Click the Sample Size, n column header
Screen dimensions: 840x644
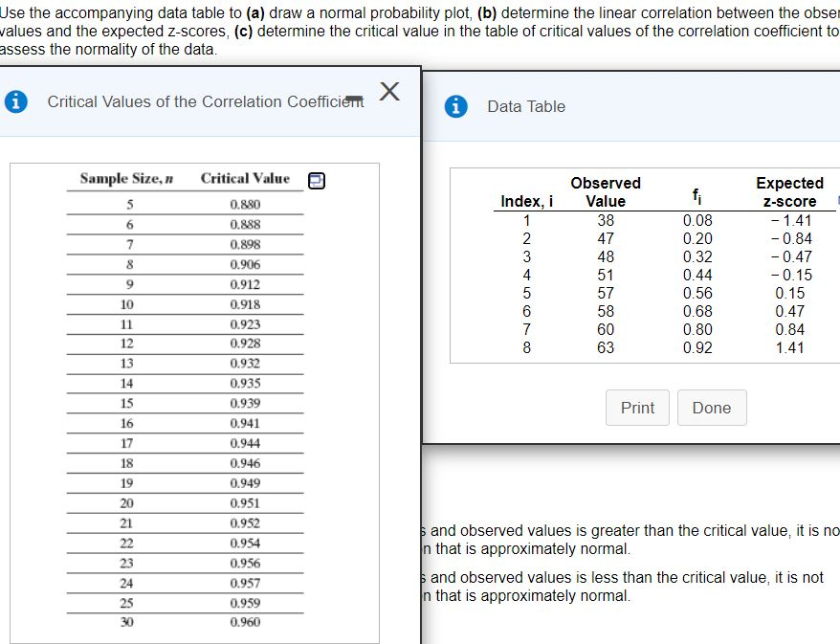(124, 178)
